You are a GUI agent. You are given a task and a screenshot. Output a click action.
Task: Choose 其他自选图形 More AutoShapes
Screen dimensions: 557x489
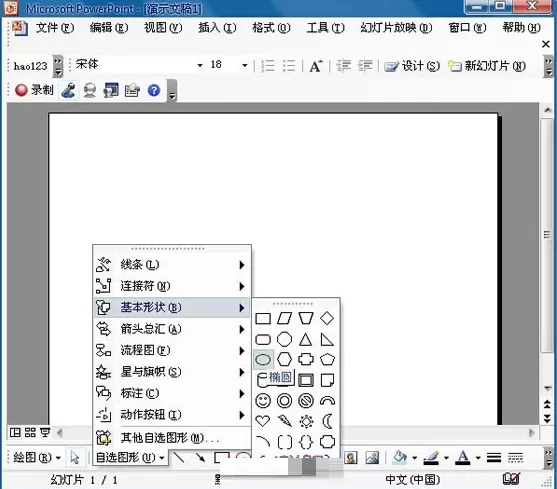coord(172,438)
